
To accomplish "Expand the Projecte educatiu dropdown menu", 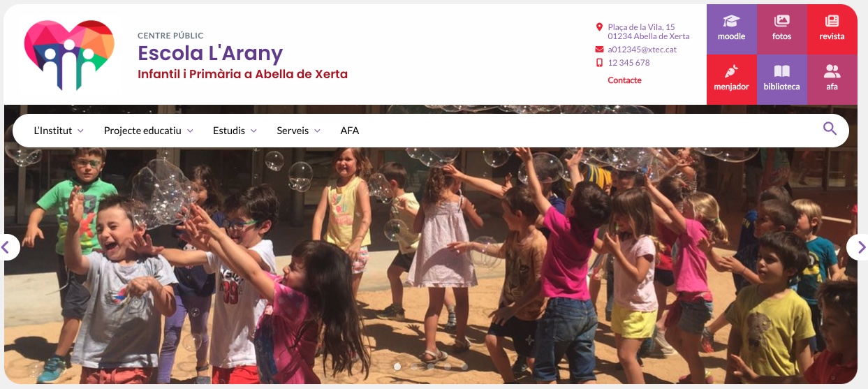I will pyautogui.click(x=149, y=131).
